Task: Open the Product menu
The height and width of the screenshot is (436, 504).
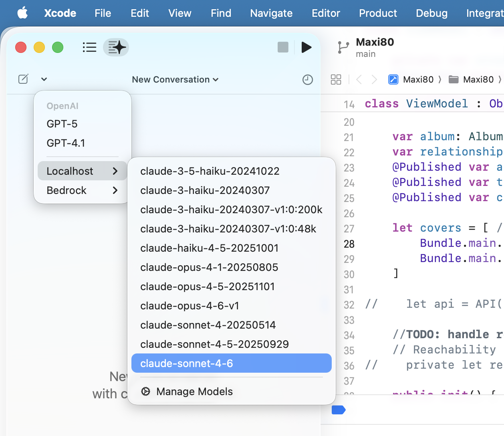Action: 378,13
